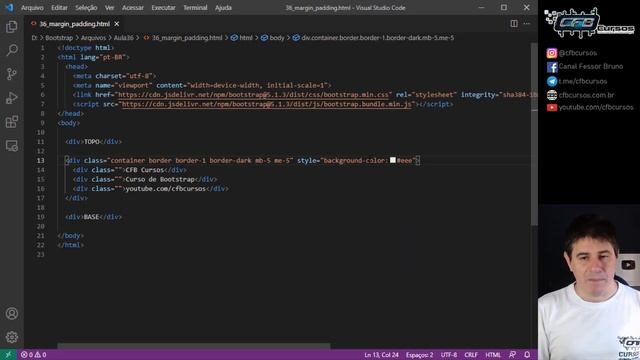Open the editor More Actions menu
640x360 pixels.
pos(527,24)
